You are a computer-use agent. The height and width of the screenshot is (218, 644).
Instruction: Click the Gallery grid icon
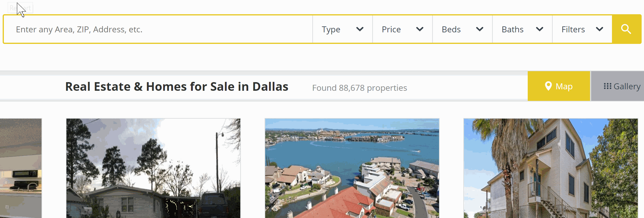[608, 86]
